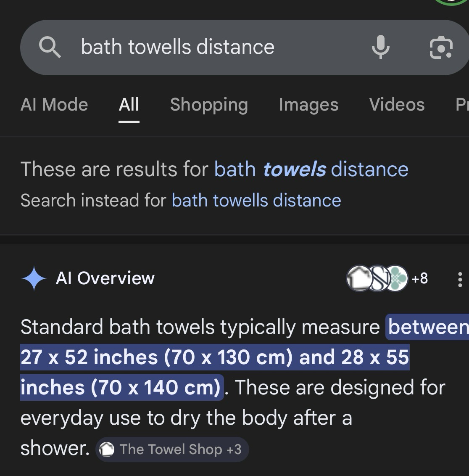
Task: Click the AI Overview heading label
Action: point(105,278)
